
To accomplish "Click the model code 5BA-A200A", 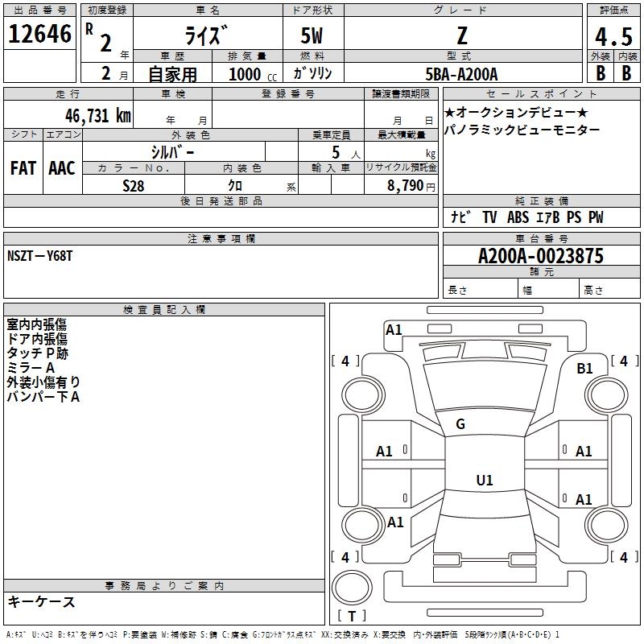I will click(x=461, y=74).
